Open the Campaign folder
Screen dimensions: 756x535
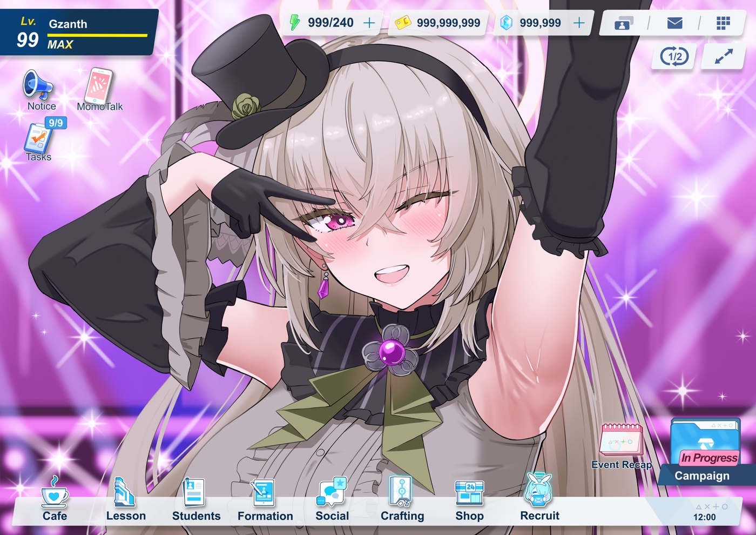tap(705, 450)
